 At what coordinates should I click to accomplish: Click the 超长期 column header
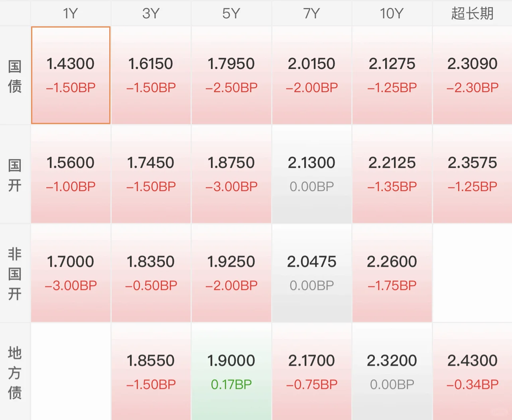click(x=473, y=14)
